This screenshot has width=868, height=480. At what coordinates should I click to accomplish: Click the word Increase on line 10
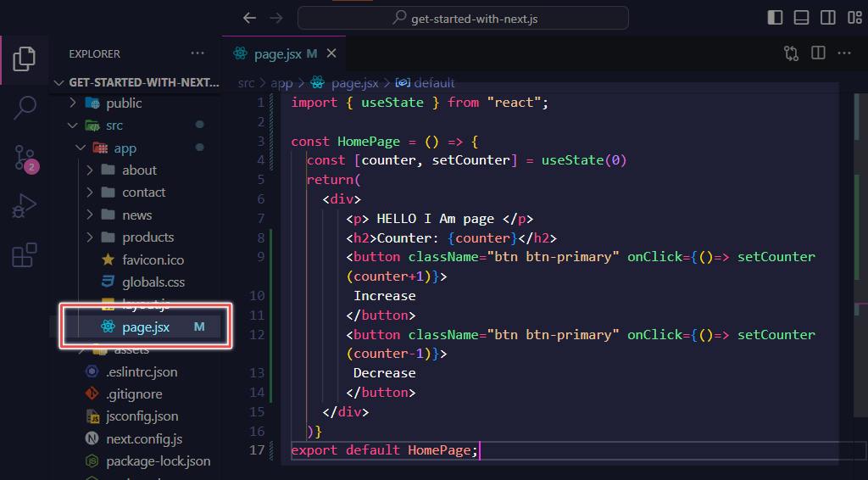[x=385, y=296]
